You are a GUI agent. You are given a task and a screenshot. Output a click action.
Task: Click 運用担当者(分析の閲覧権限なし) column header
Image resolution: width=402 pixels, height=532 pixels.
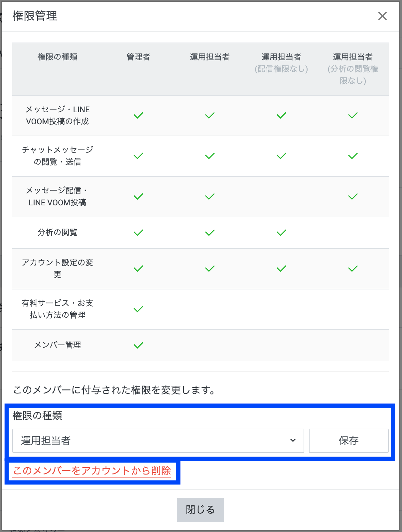[x=353, y=69]
